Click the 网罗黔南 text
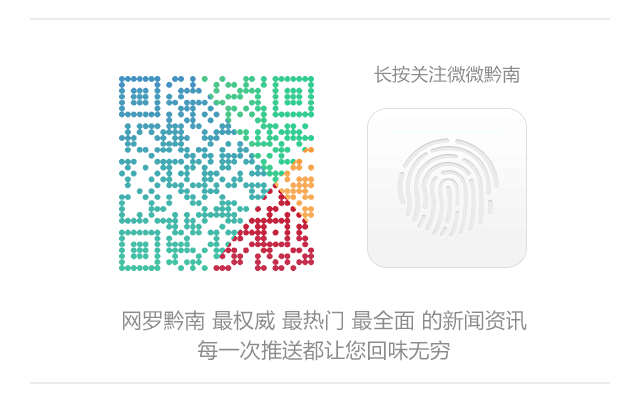Viewport: 640px width, 406px height. click(x=163, y=321)
